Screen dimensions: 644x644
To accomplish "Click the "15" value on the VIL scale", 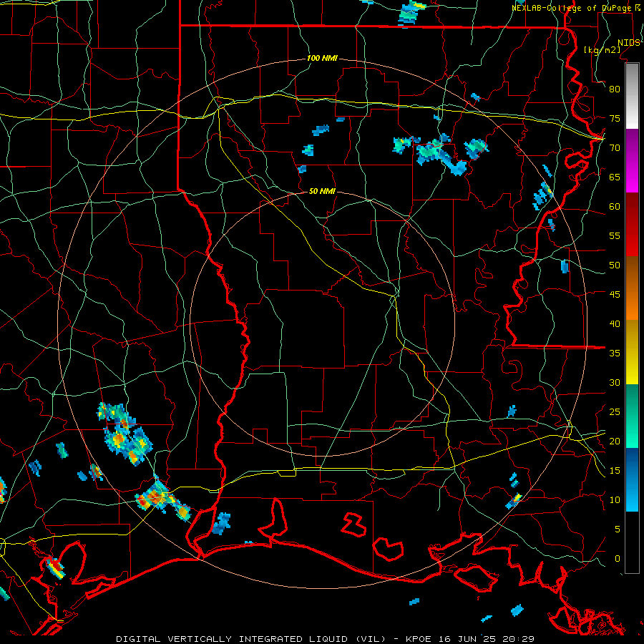I will coord(615,471).
